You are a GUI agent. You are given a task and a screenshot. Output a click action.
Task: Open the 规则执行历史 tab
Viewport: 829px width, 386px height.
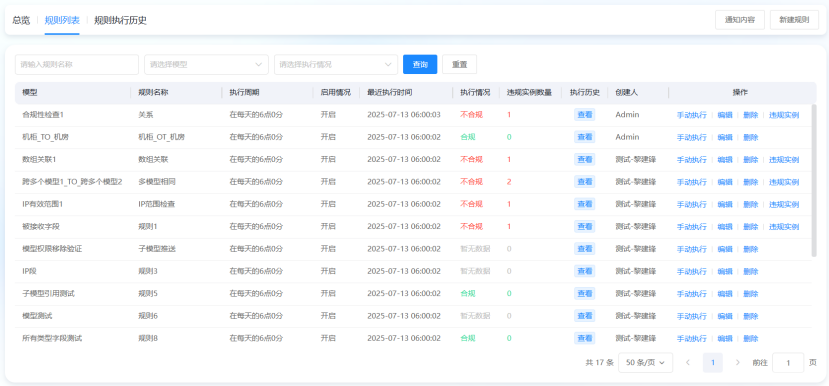120,21
